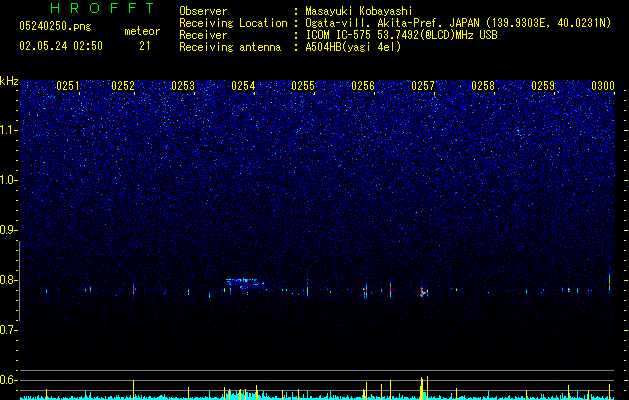Click the 0.9 kHz axis label
629x400 pixels.
click(8, 230)
